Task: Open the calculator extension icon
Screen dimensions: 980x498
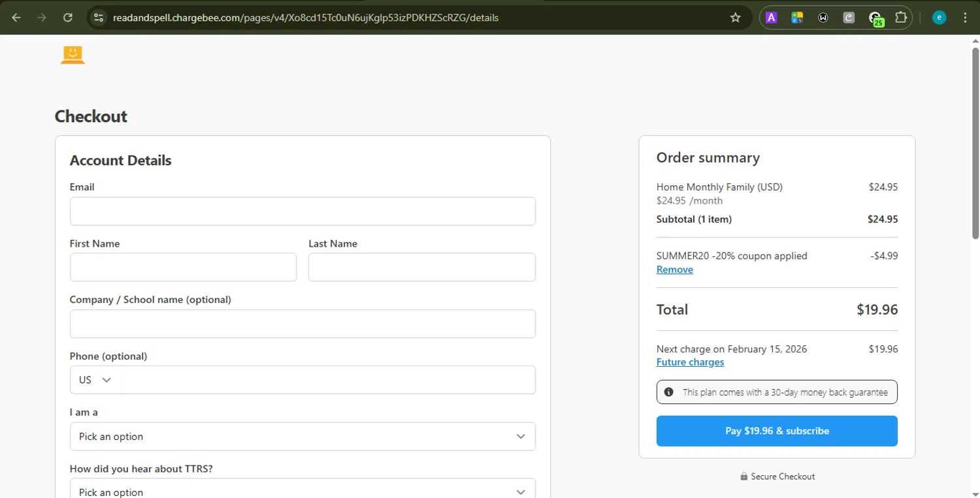Action: point(796,18)
